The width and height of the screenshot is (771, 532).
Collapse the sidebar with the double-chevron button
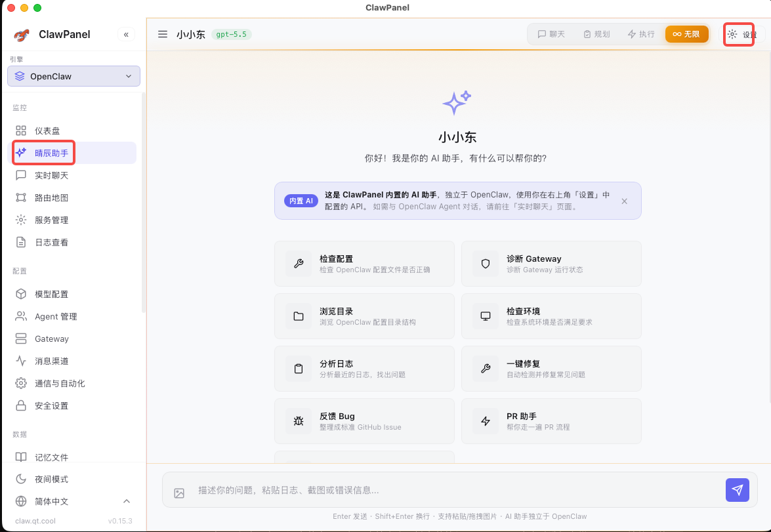pyautogui.click(x=127, y=34)
